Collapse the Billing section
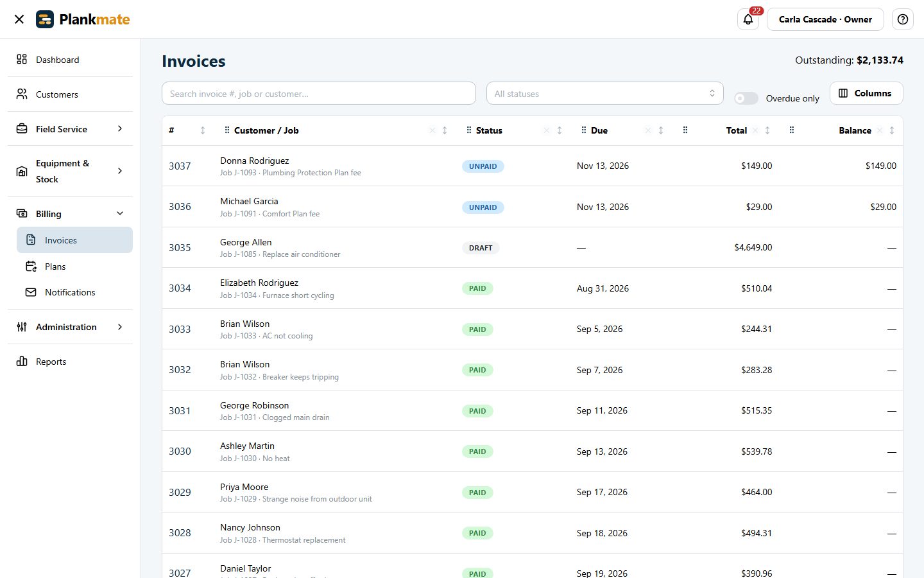Screen dimensions: 924x578 coord(70,214)
